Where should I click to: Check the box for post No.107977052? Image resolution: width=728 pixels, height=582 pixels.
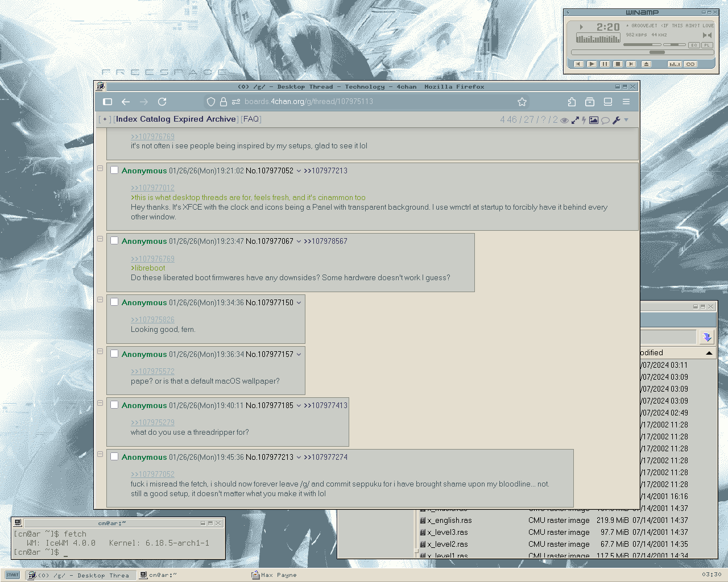click(x=114, y=170)
